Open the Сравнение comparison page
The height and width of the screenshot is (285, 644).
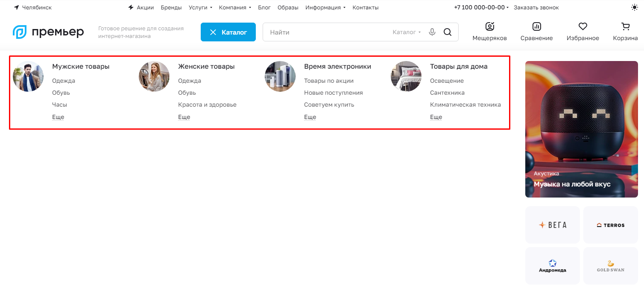pos(536,32)
